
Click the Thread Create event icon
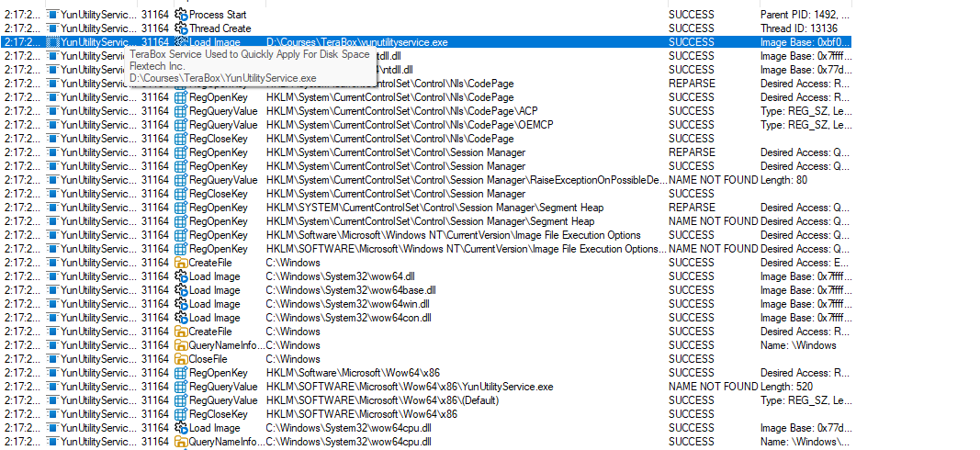tap(181, 28)
